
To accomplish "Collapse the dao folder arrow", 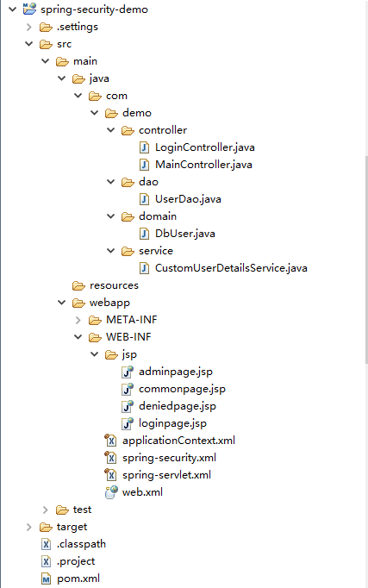I will 111,182.
